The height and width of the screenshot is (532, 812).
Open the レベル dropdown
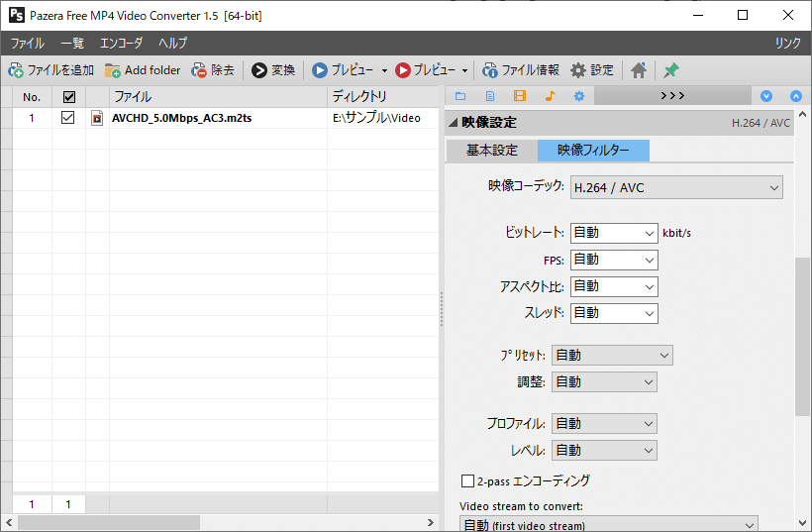(604, 451)
